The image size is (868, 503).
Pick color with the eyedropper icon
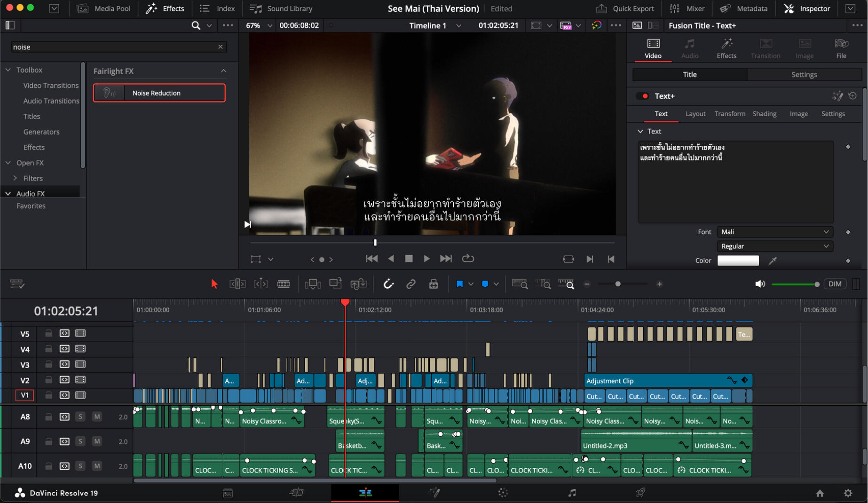coord(773,260)
